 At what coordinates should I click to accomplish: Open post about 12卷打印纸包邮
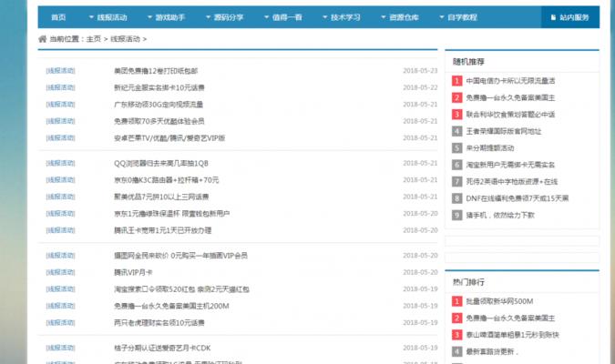(156, 71)
